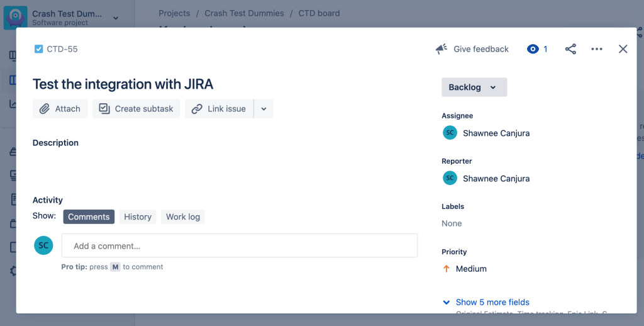This screenshot has height=326, width=644.
Task: Click the Crash Test Dummies project avatar
Action: coord(16,18)
